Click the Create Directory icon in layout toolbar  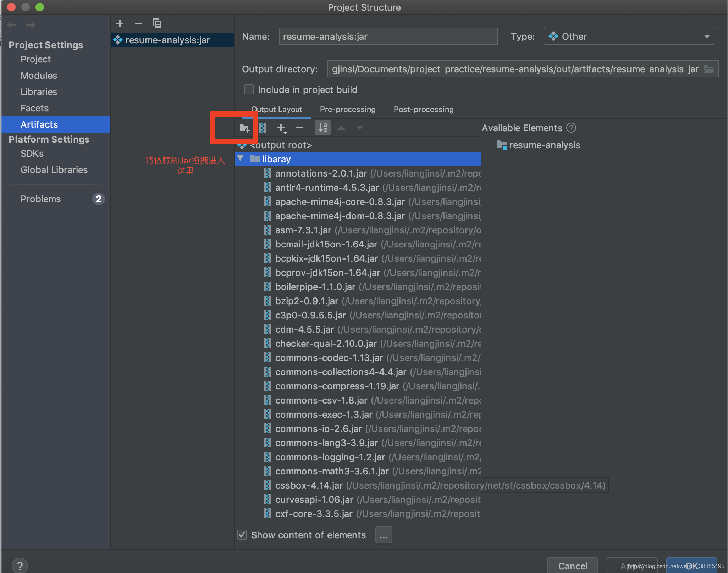[244, 128]
